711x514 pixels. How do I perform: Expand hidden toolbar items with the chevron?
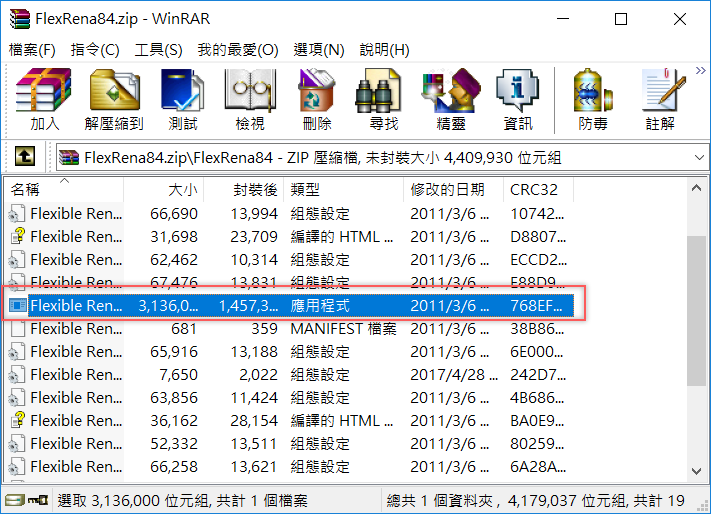[701, 70]
